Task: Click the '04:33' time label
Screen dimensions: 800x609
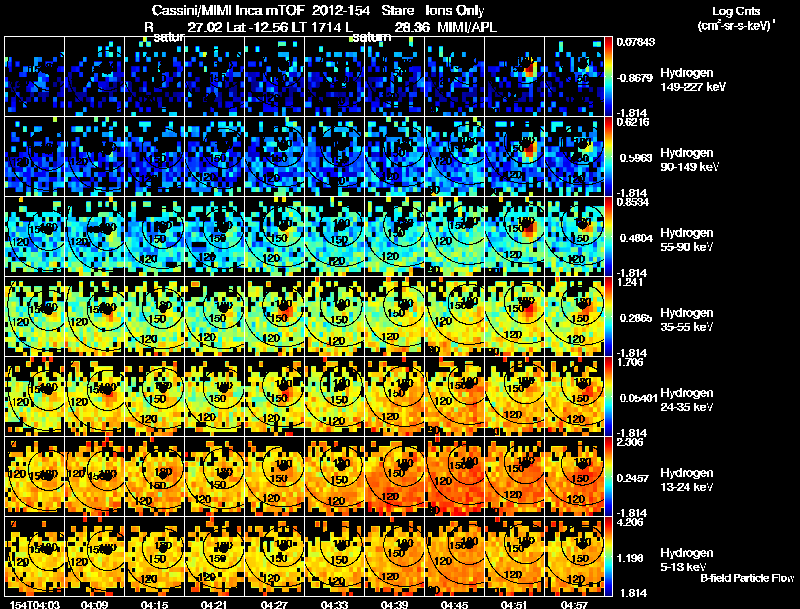Action: [x=335, y=604]
